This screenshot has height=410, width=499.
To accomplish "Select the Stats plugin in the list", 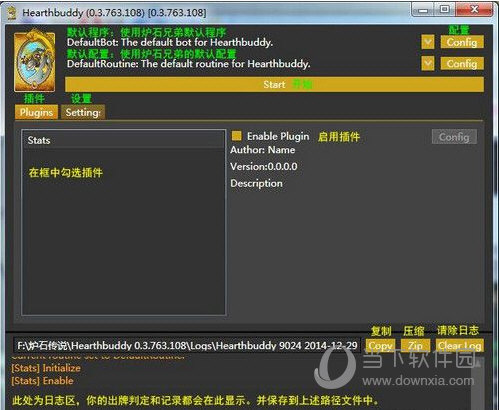I will [x=124, y=140].
